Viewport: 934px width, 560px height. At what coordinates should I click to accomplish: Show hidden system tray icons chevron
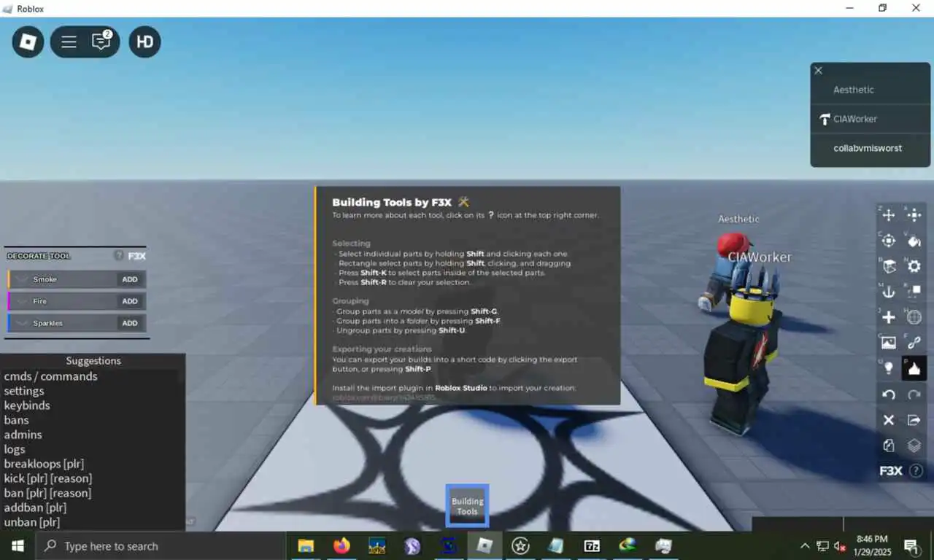coord(804,545)
